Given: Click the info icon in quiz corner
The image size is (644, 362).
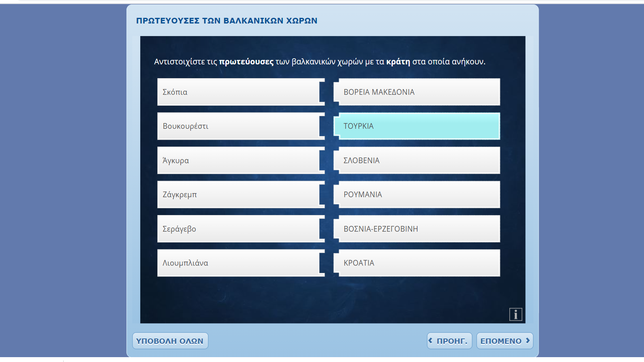Looking at the screenshot, I should pyautogui.click(x=516, y=314).
